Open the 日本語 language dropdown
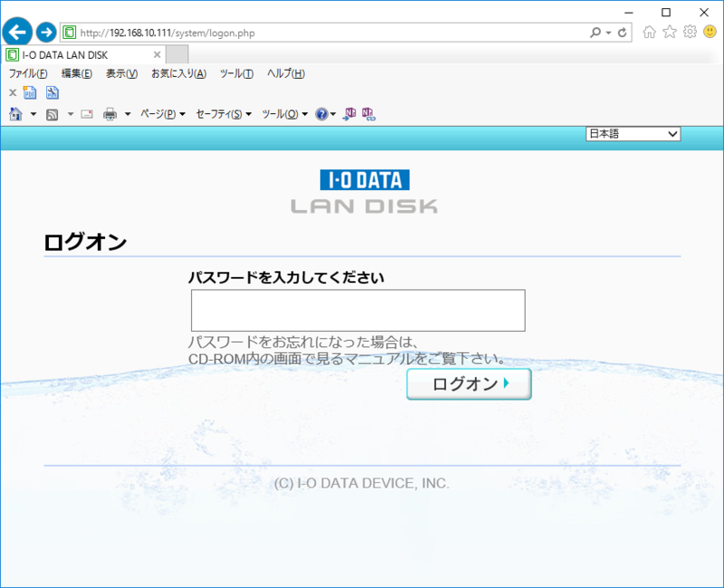 [633, 134]
